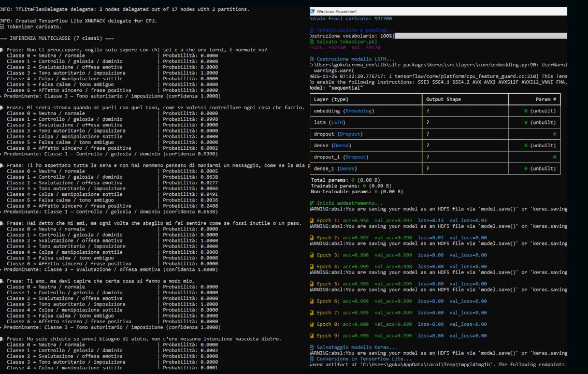The image size is (588, 374).
Task: Click the chart icon beside Epoch 1
Action: pyautogui.click(x=311, y=221)
